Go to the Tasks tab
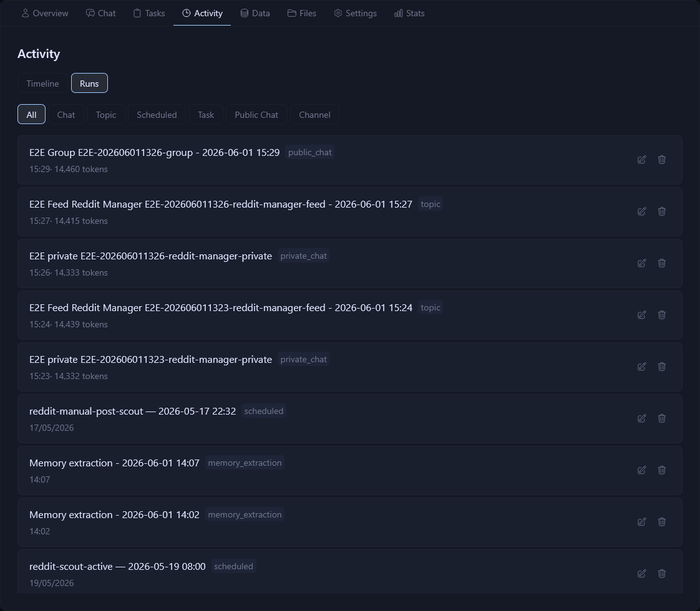The image size is (700, 611). point(149,13)
